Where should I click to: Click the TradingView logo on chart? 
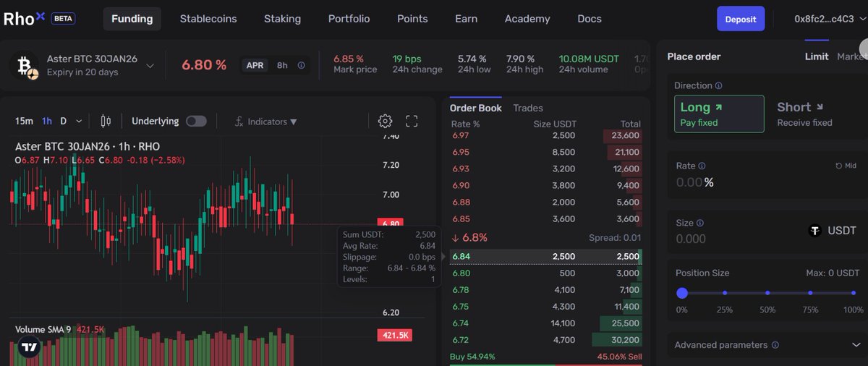[29, 346]
